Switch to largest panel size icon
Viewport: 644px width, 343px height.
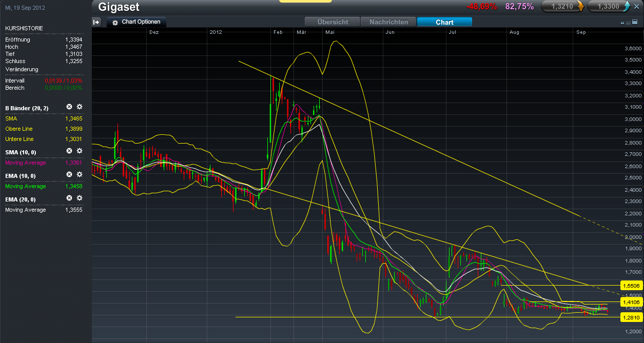[x=634, y=23]
